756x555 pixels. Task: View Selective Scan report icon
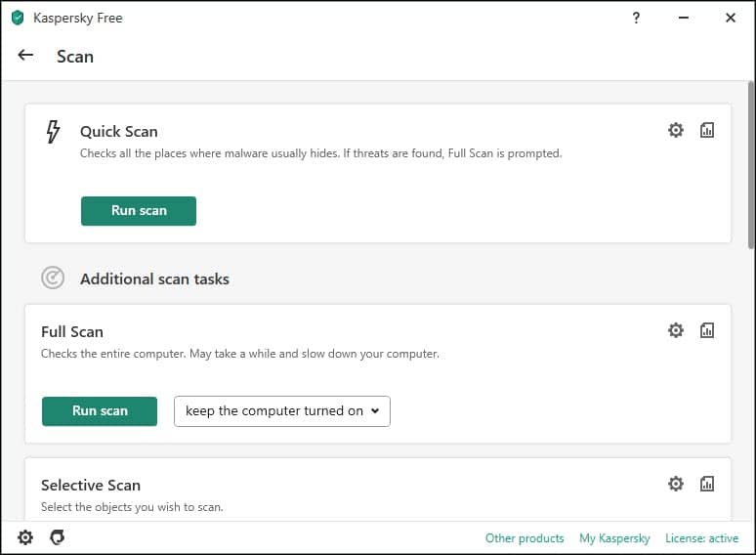point(707,484)
